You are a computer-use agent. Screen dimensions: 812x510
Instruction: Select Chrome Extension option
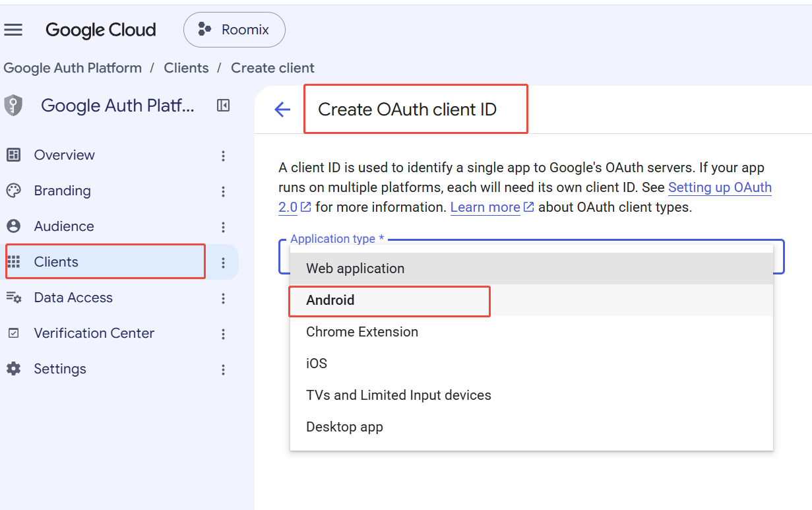(532, 332)
